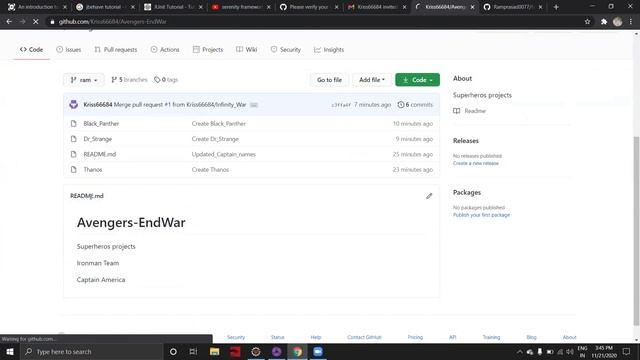View the 0 tags link
Image resolution: width=640 pixels, height=360 pixels.
click(x=166, y=80)
